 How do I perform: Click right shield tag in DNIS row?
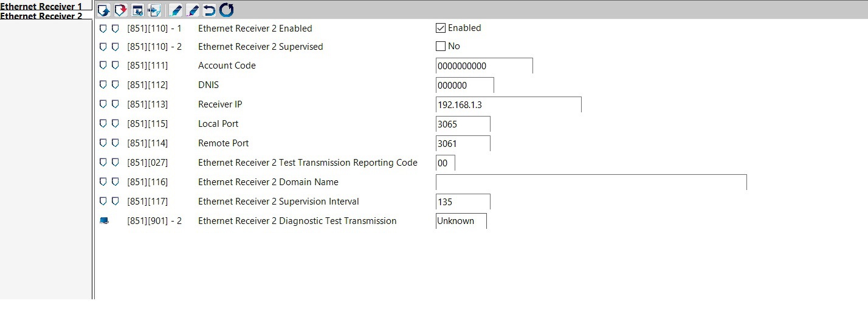click(115, 85)
